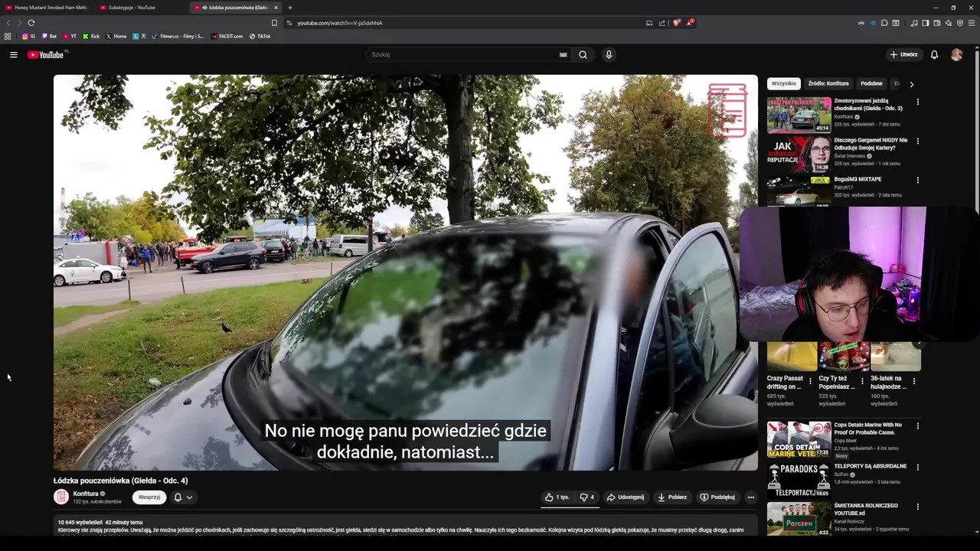This screenshot has height=551, width=980.
Task: Click the Udostępnij share button
Action: click(x=626, y=497)
